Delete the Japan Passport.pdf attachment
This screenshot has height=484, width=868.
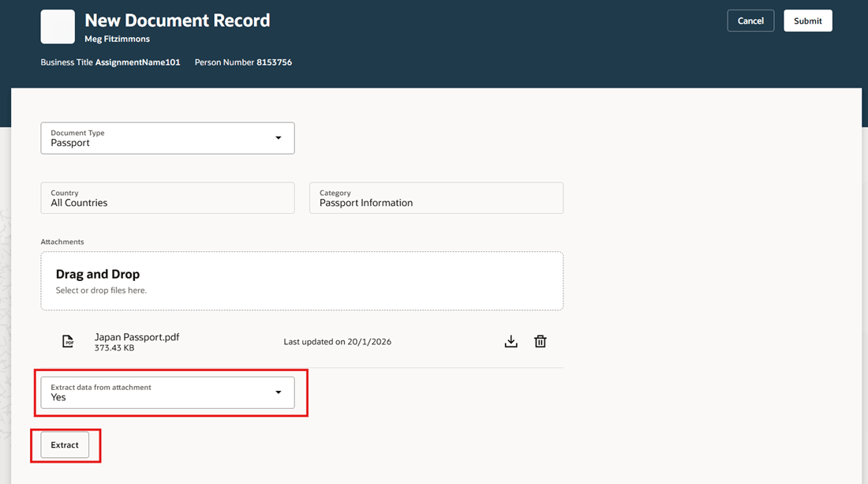point(541,342)
